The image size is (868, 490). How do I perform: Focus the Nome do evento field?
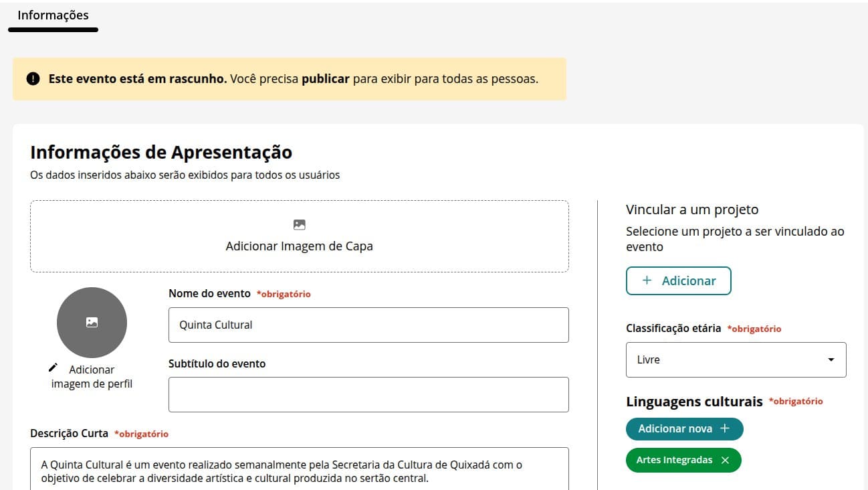click(x=368, y=325)
